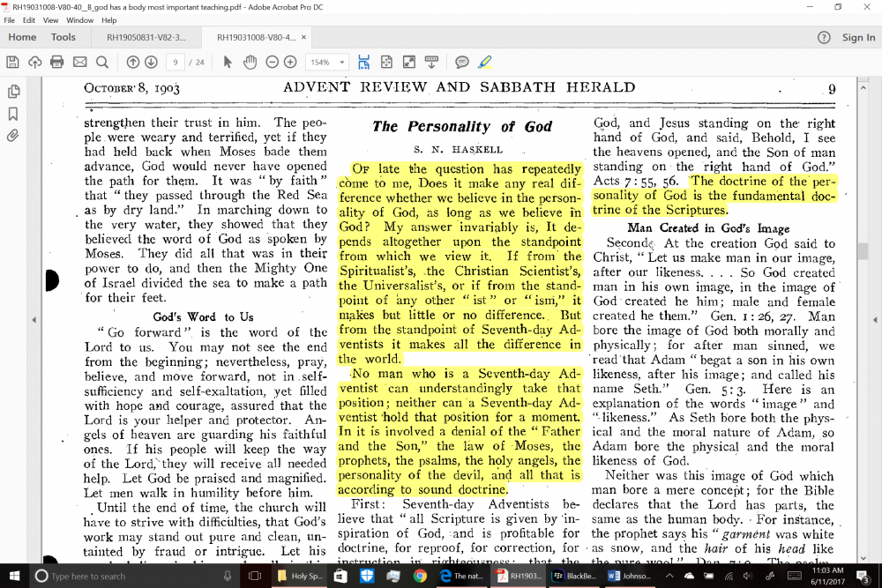The width and height of the screenshot is (882, 588).
Task: Open the find text magnifier tool
Action: [x=101, y=62]
